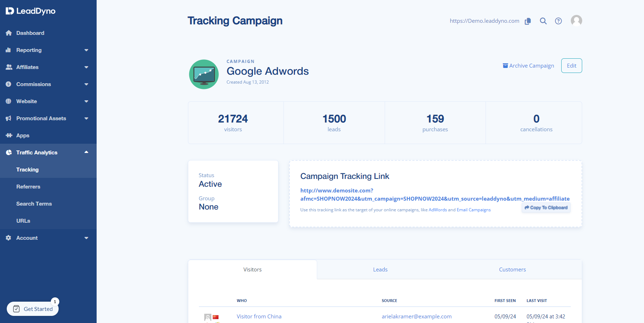The image size is (644, 323).
Task: Click the Google Adwords campaign monitor image
Action: coord(204,74)
